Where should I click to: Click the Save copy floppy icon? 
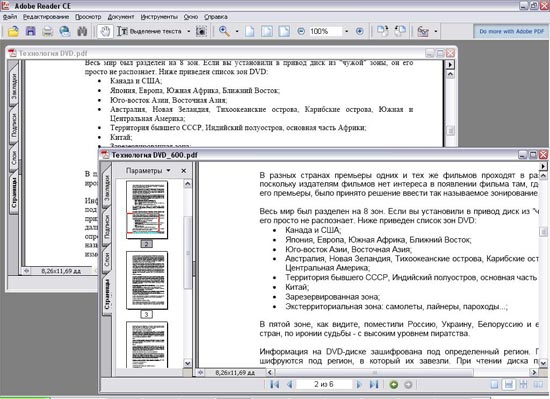pyautogui.click(x=31, y=32)
